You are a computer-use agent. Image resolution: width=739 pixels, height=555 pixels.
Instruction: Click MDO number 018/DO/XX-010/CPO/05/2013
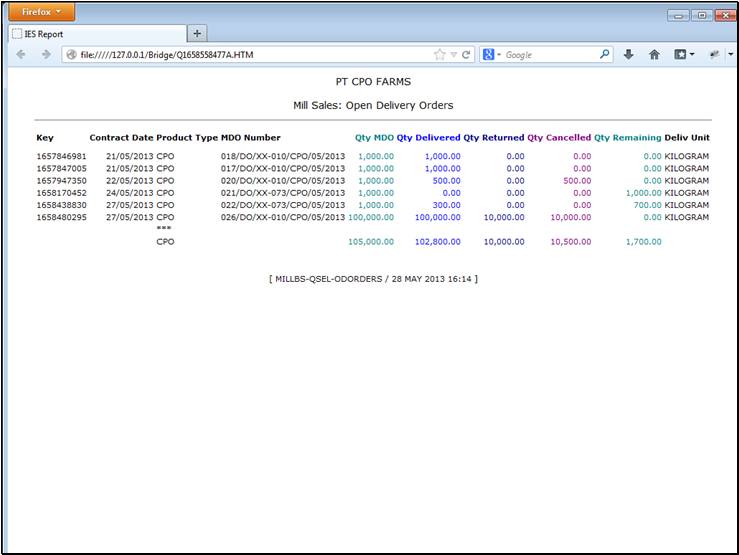pyautogui.click(x=283, y=156)
